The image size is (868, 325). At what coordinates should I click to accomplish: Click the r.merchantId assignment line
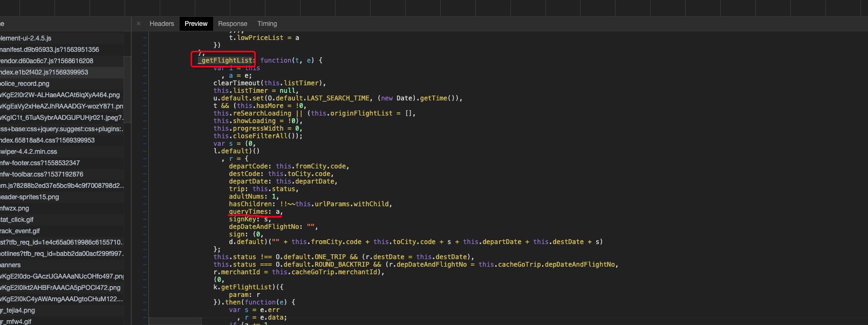[x=299, y=272]
